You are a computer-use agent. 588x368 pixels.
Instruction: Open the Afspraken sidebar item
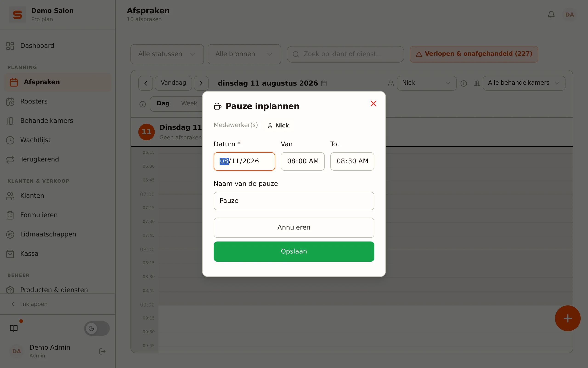tap(58, 82)
